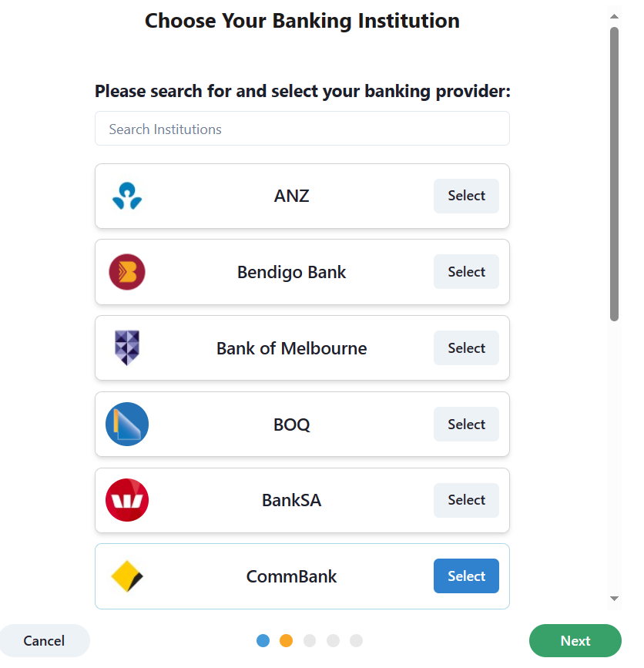
Task: Click the CommBank yellow diamond logo
Action: click(x=127, y=576)
